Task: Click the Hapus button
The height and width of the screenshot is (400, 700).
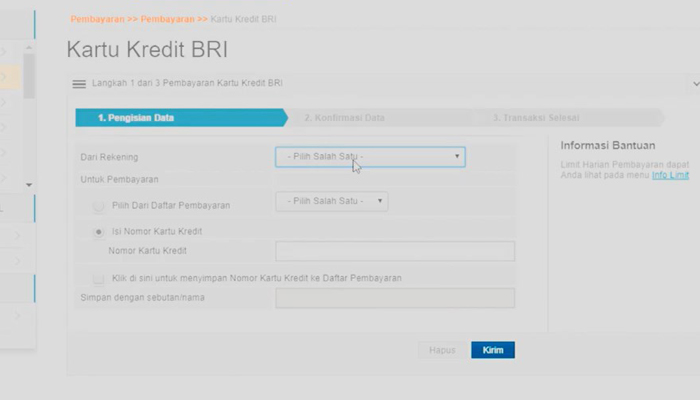Action: [x=442, y=350]
